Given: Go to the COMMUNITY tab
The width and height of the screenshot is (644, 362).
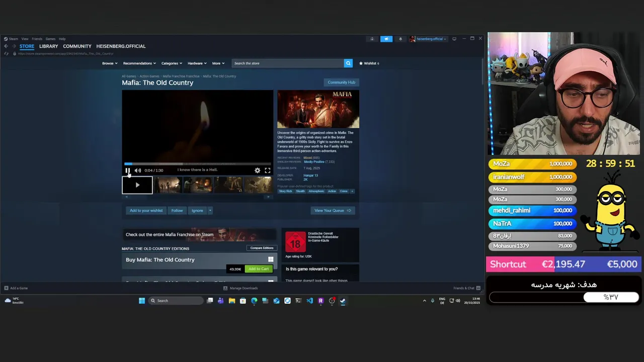Looking at the screenshot, I should 77,46.
